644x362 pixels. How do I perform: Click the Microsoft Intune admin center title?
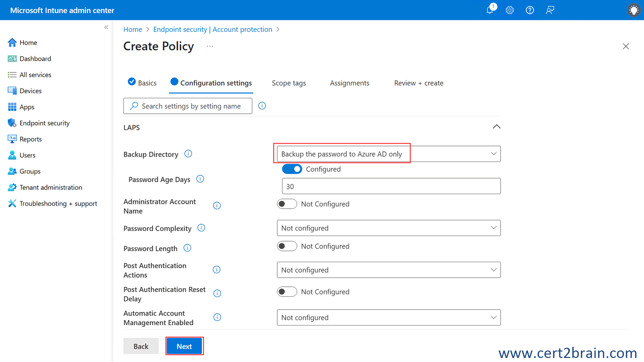62,10
